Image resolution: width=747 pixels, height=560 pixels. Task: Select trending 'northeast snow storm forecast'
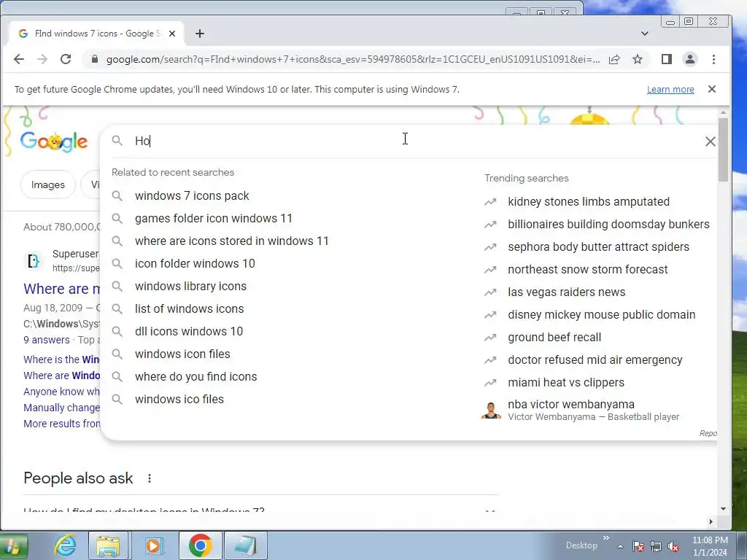pos(587,270)
